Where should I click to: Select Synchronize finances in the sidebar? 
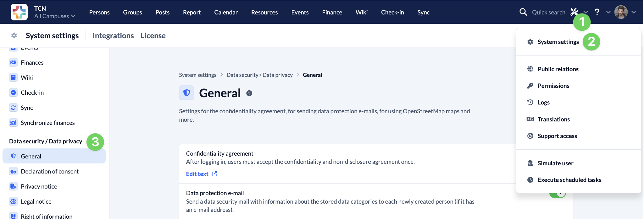pos(47,123)
